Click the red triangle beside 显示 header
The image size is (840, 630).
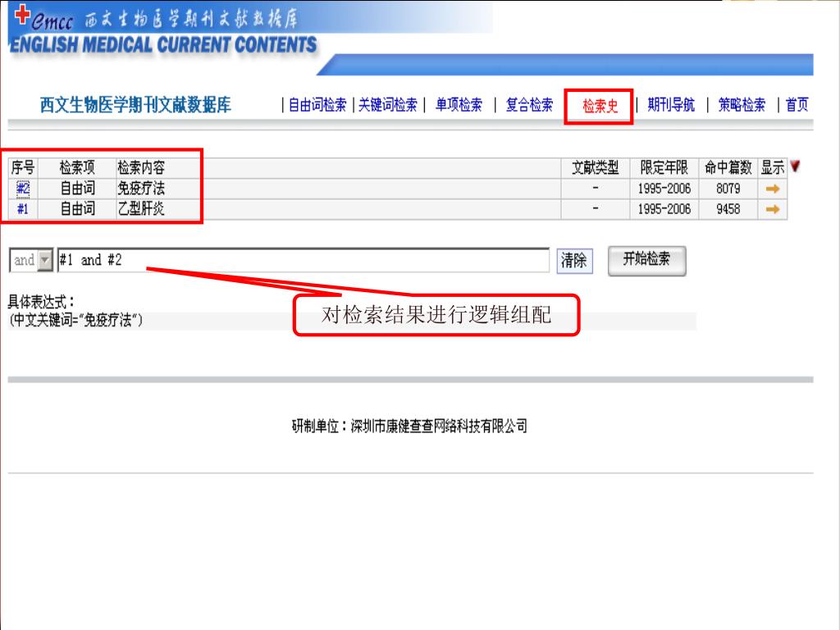(795, 167)
